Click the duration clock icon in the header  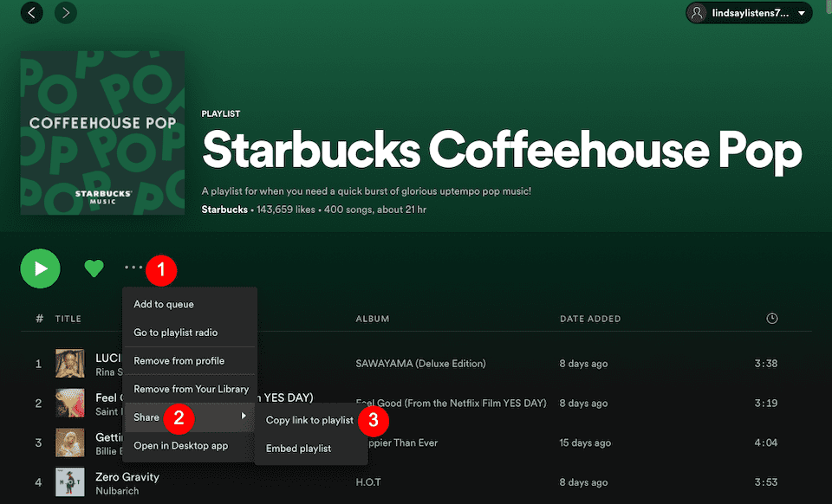(x=771, y=318)
